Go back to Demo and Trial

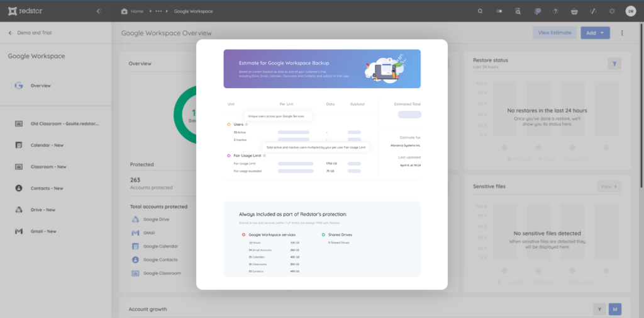30,33
